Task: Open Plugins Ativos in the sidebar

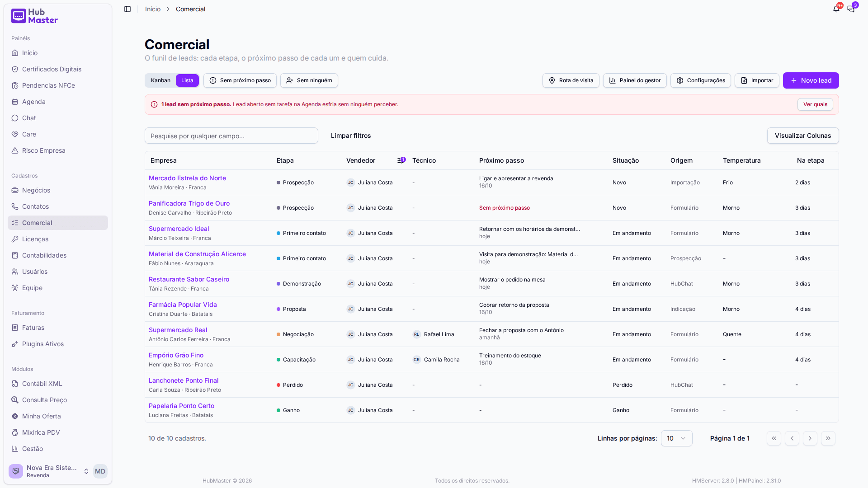Action: [x=58, y=344]
